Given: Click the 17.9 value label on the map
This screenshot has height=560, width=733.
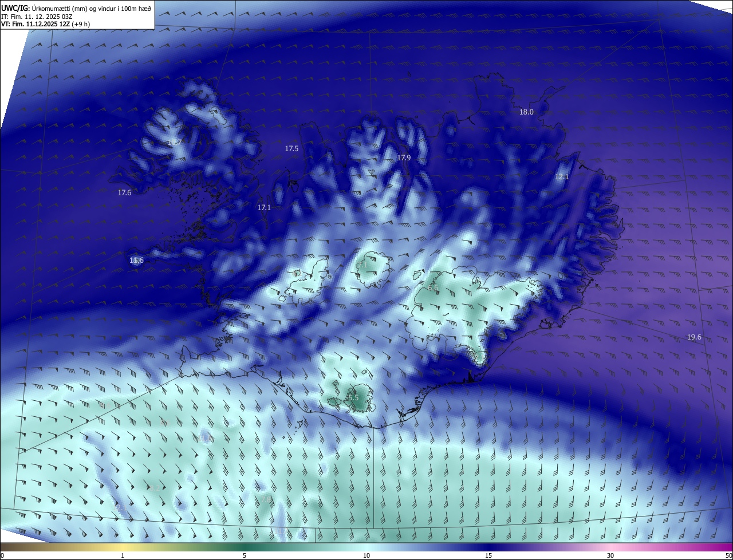Looking at the screenshot, I should pos(404,157).
